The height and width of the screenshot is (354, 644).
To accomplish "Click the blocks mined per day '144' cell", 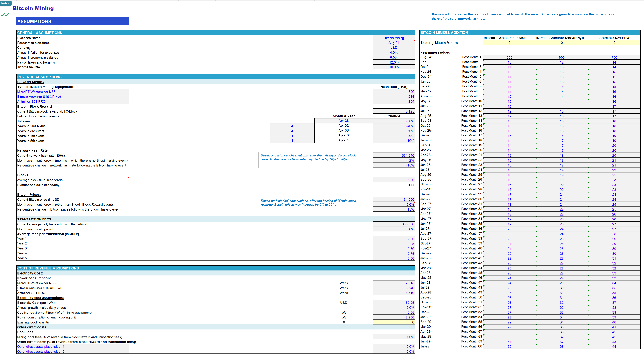I will 394,185.
